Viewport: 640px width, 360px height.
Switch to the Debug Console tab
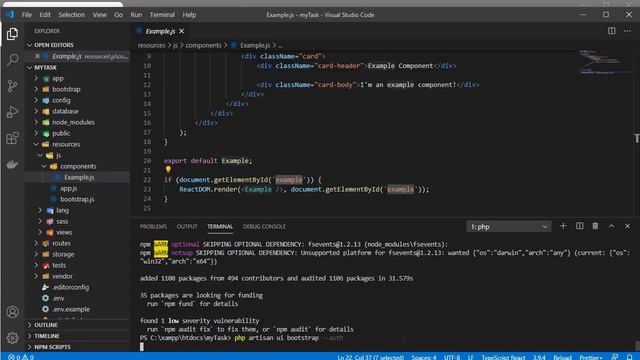tap(264, 227)
